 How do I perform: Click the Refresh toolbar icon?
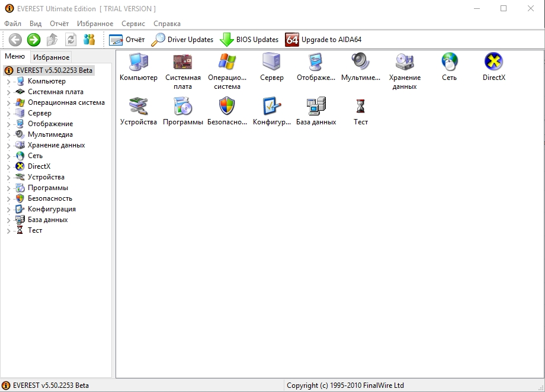[70, 40]
